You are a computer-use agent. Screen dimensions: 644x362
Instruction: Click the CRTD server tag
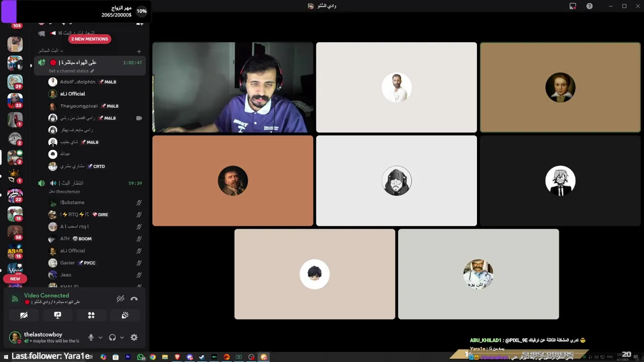[96, 166]
